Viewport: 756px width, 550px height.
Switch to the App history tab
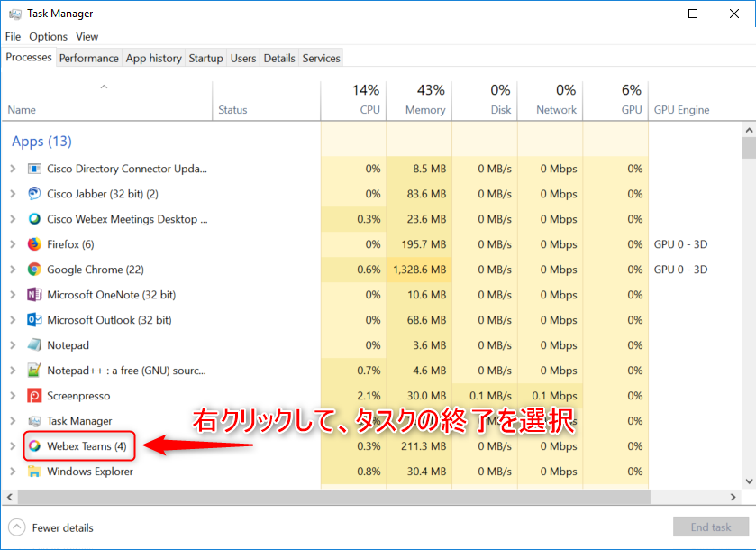tap(154, 59)
